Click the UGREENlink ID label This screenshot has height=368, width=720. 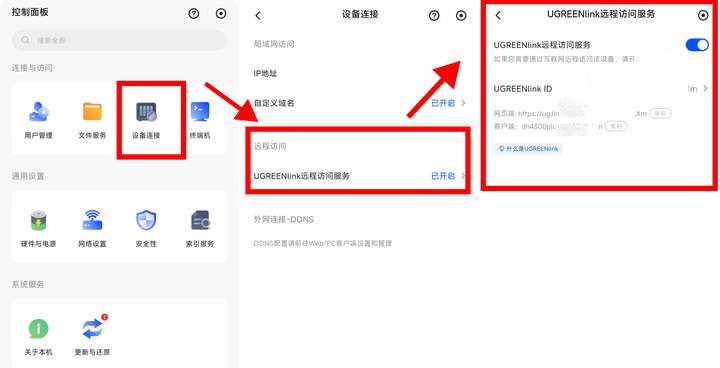[523, 89]
